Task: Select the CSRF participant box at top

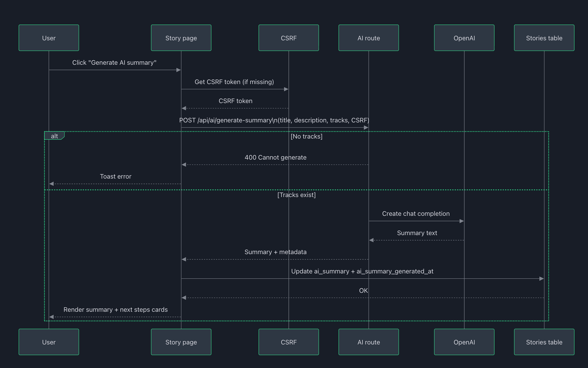Action: pos(288,38)
